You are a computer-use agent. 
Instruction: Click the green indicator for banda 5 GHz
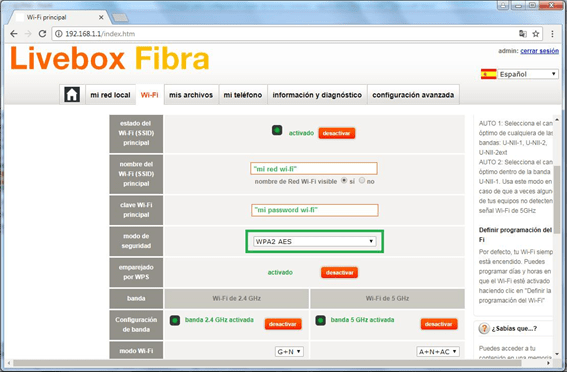pyautogui.click(x=320, y=320)
